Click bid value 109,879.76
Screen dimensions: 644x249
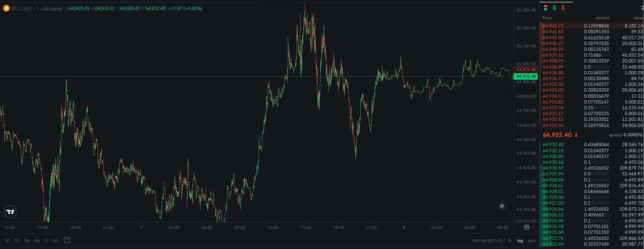[631, 168]
